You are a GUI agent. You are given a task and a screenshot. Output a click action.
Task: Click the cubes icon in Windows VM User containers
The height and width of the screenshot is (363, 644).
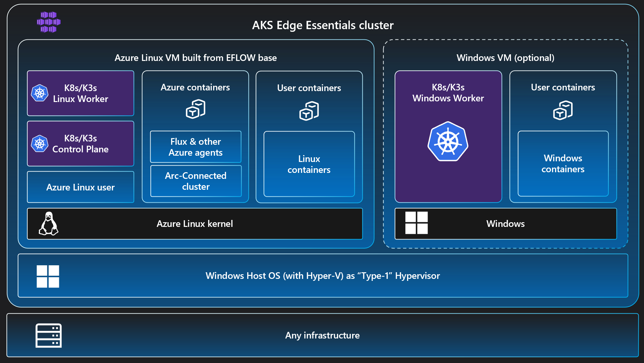pos(563,110)
